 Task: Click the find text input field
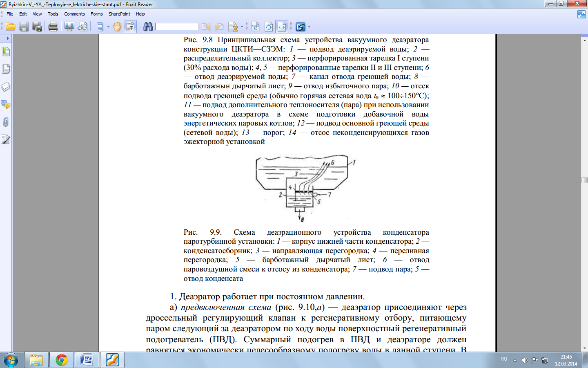(x=177, y=27)
